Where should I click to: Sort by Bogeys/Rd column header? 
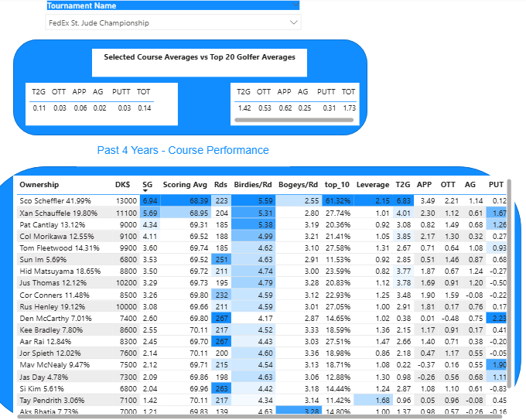pyautogui.click(x=298, y=185)
